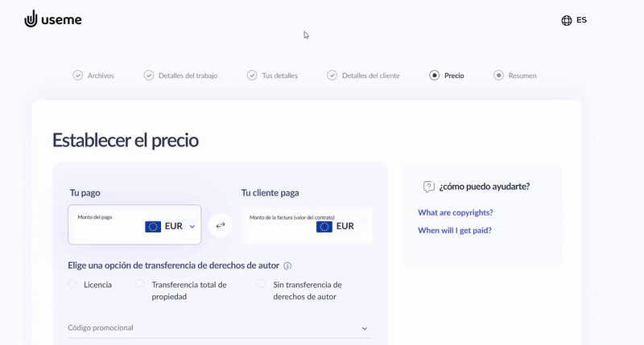Select the Licencia radio option

pos(72,284)
